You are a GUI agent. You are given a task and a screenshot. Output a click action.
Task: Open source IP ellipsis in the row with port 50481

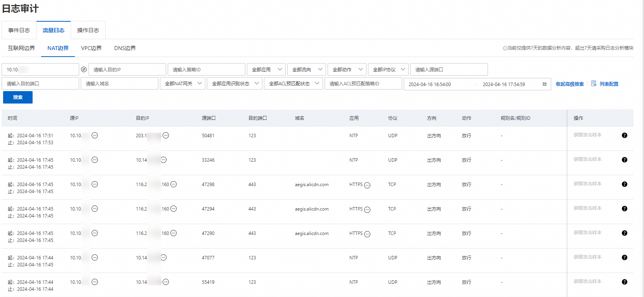pos(95,135)
